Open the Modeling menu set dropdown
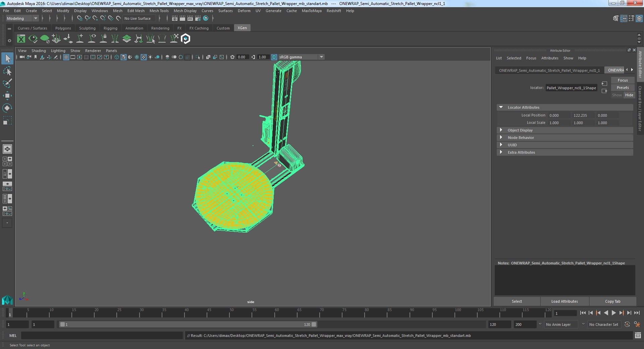Image resolution: width=644 pixels, height=349 pixels. [x=22, y=18]
